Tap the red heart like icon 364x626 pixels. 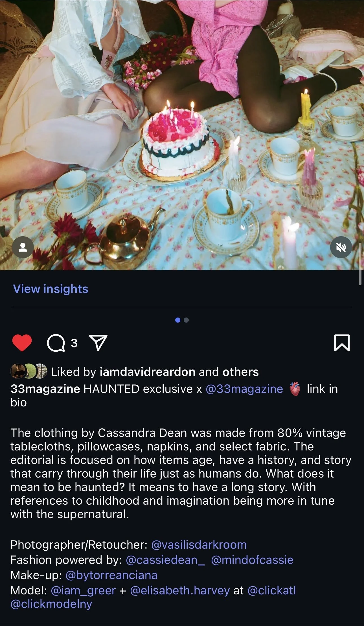(x=22, y=343)
